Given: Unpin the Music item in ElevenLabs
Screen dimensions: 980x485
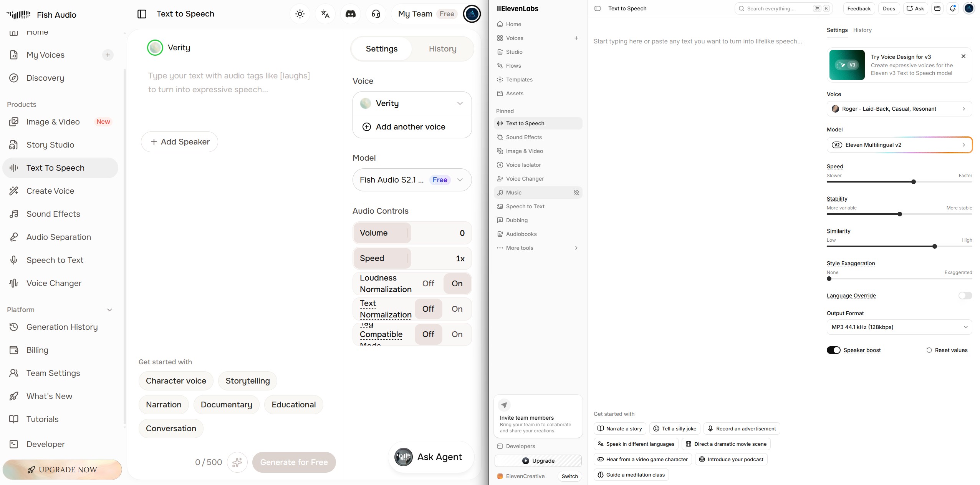Looking at the screenshot, I should coord(576,193).
